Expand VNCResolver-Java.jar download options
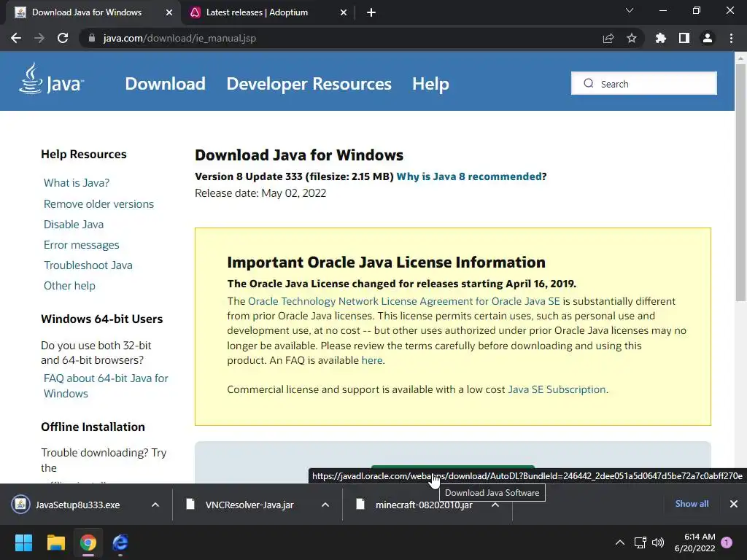The image size is (747, 560). click(325, 505)
